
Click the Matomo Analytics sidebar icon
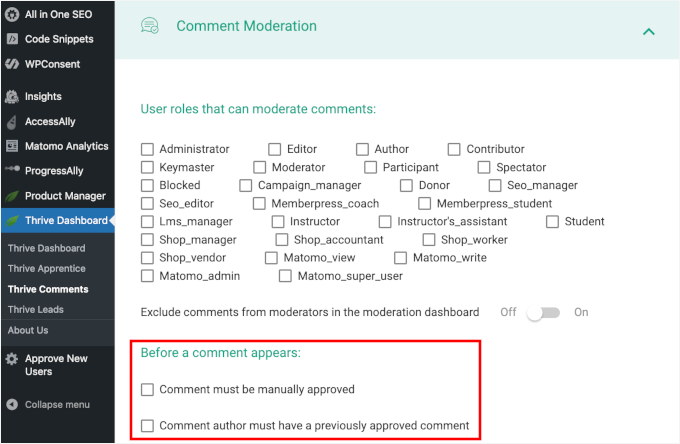point(12,146)
